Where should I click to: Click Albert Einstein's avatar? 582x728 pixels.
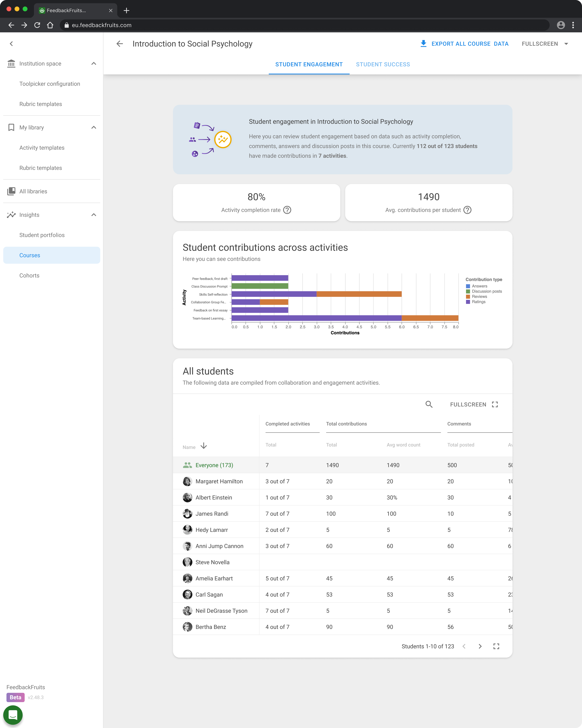(187, 497)
